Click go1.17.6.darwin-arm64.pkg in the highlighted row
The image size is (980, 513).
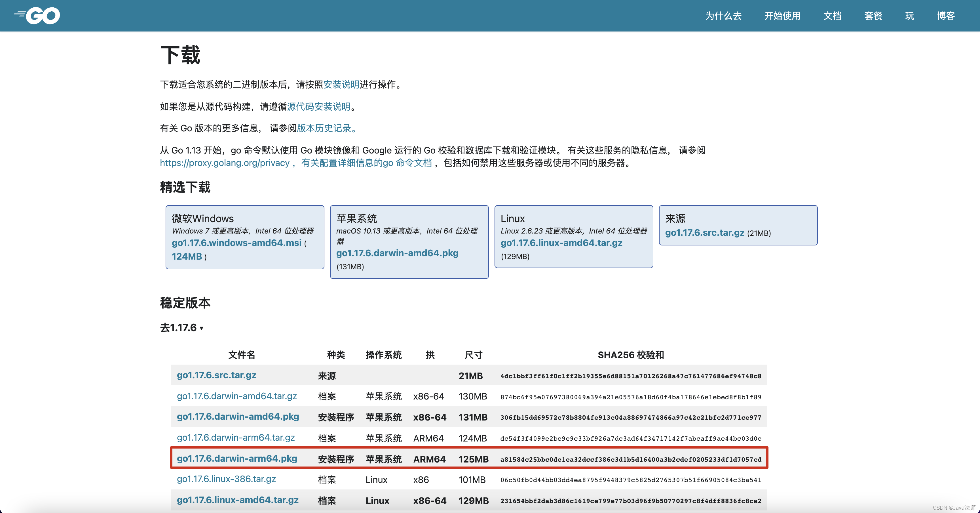pos(236,458)
